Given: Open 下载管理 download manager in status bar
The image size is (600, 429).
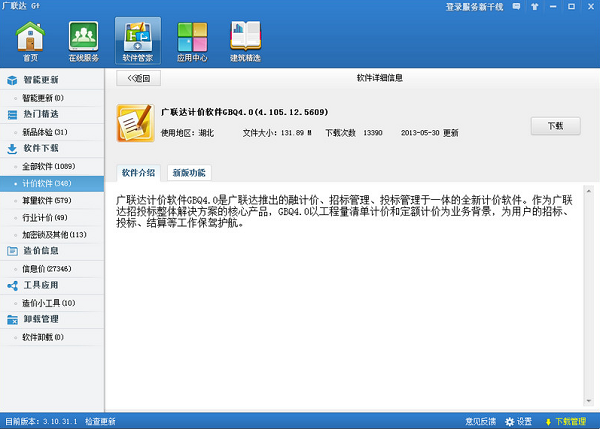Looking at the screenshot, I should 565,421.
